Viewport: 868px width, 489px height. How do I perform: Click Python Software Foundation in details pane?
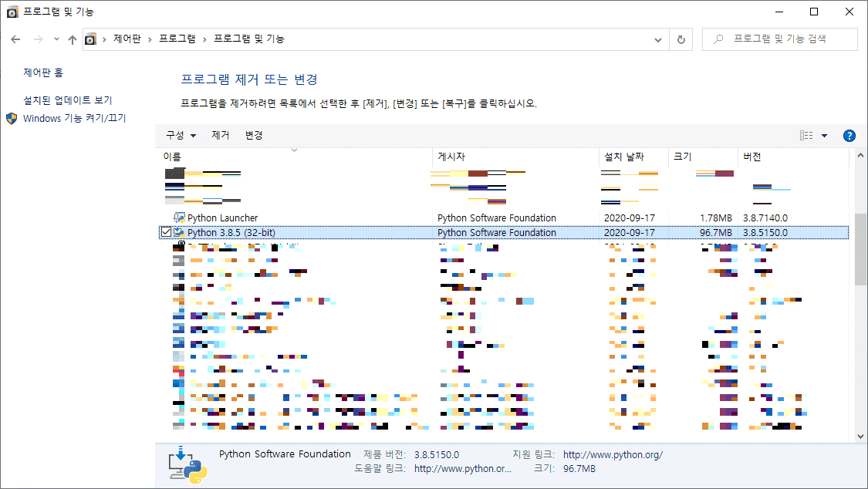[285, 454]
